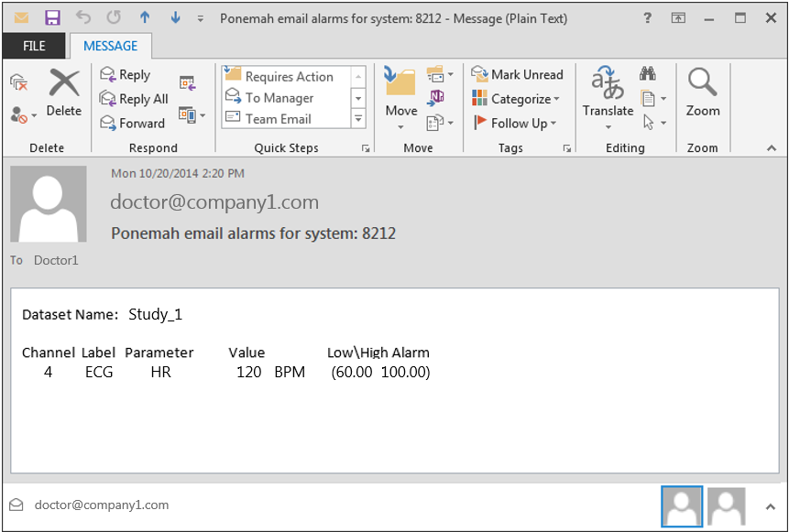Open the Tags dialog launcher
The image size is (789, 532).
[567, 147]
